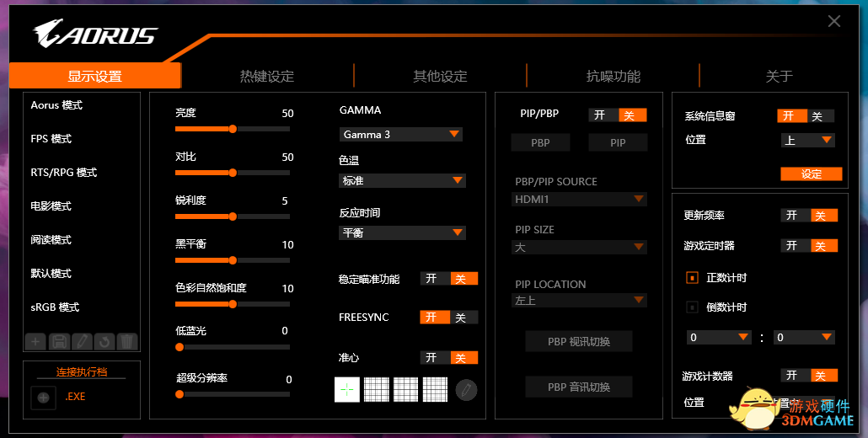Click the 亮度 value 50

(x=287, y=114)
